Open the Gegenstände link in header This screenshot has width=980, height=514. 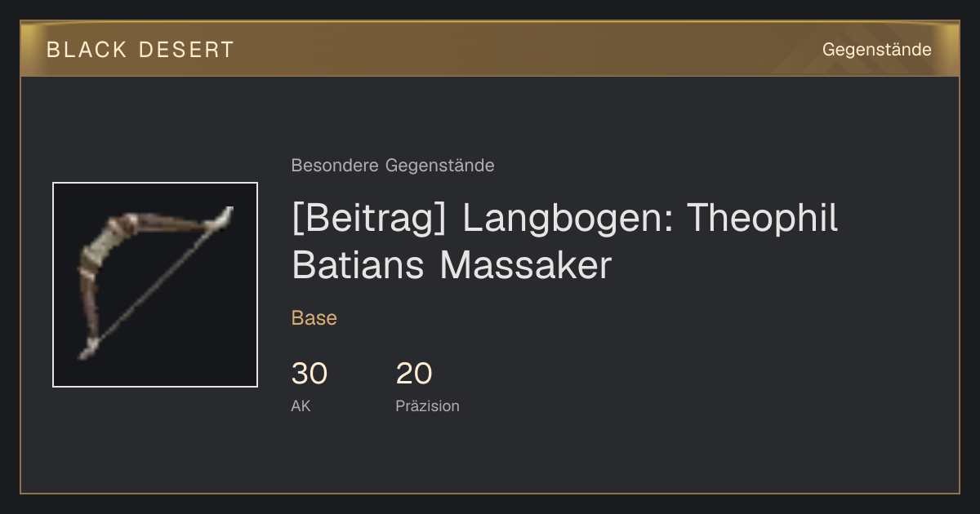(x=876, y=50)
